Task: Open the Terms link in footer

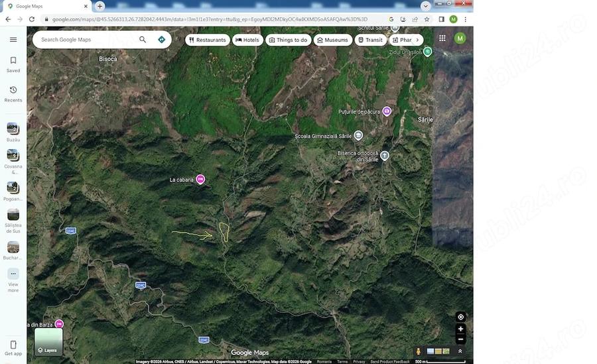Action: pyautogui.click(x=342, y=361)
